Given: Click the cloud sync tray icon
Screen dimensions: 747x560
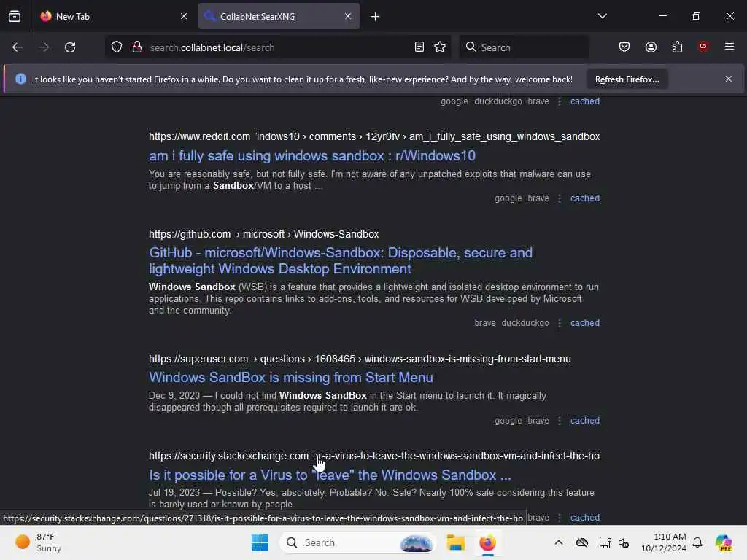Looking at the screenshot, I should tap(581, 542).
